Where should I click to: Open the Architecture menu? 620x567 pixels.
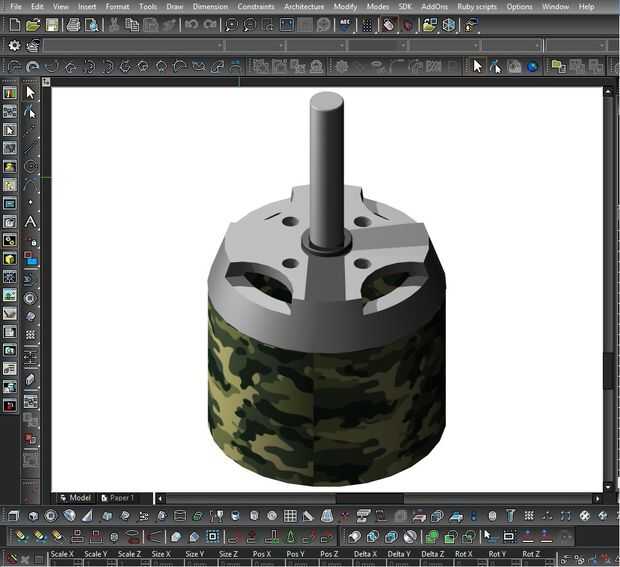tap(304, 6)
